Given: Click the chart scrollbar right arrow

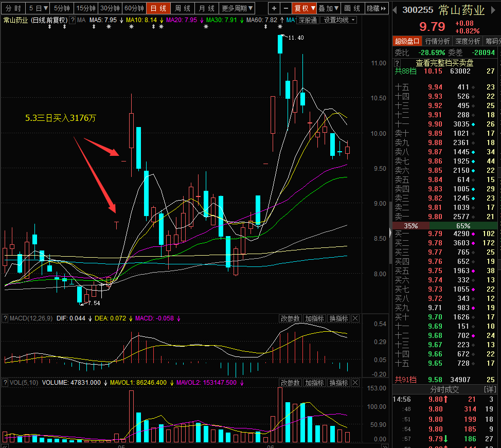Looking at the screenshot, I should (x=385, y=446).
